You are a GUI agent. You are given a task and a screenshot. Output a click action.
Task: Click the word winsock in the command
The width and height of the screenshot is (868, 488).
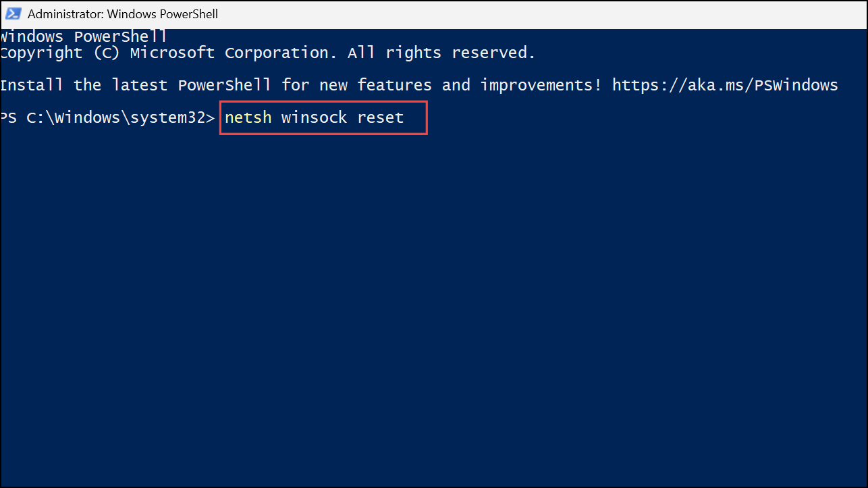pyautogui.click(x=314, y=117)
